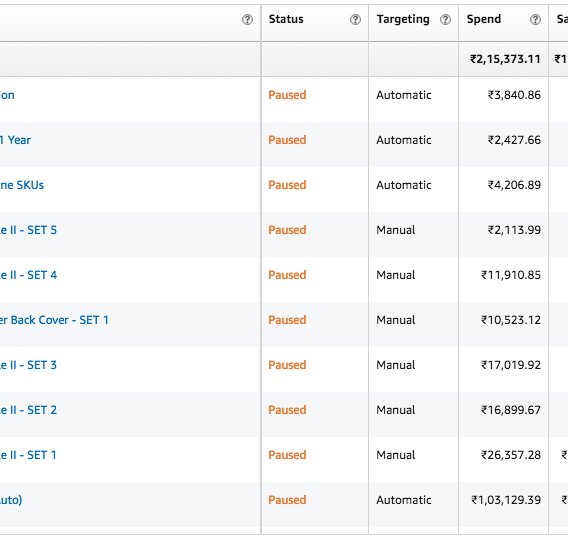568x540 pixels.
Task: Click Paused status in ₹1,03,129.39 row
Action: (x=287, y=500)
